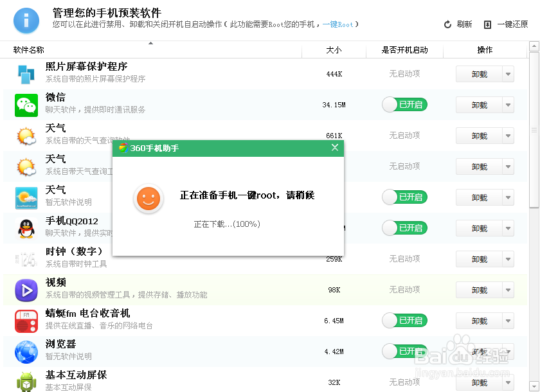Viewport: 540px width, 392px height.
Task: Uninstall 基本互动屏保 via 卸载 button
Action: pos(479,382)
